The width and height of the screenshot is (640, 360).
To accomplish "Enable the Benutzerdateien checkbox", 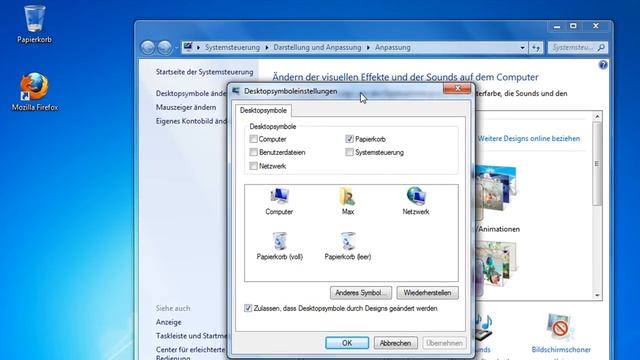I will [x=253, y=152].
